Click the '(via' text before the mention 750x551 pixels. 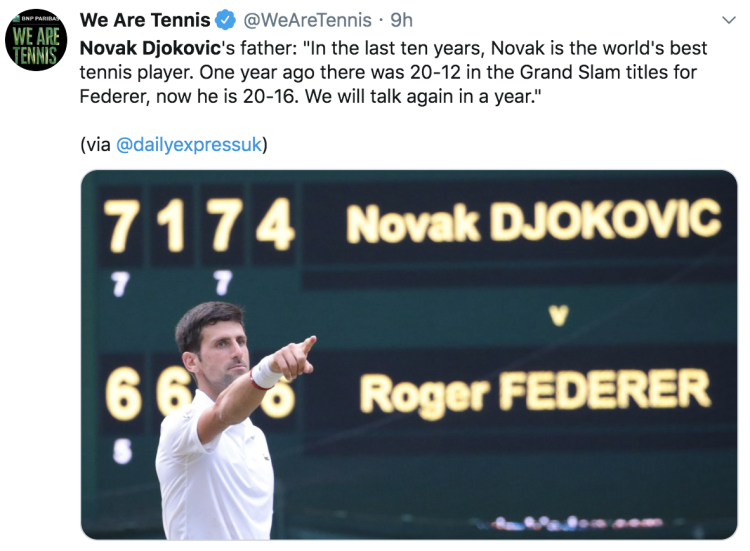(96, 144)
